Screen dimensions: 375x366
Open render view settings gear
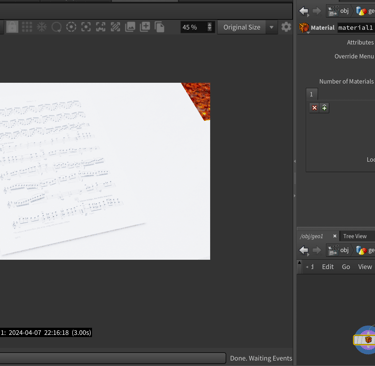point(286,27)
